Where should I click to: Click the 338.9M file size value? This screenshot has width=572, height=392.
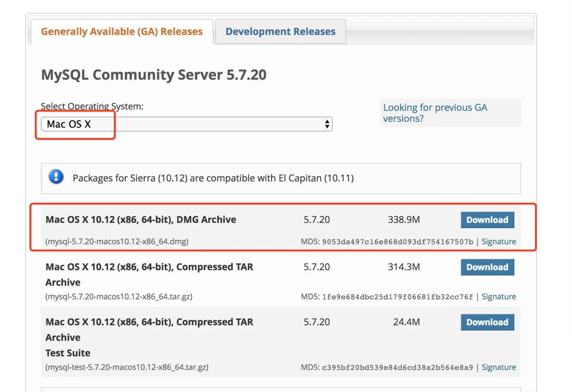pyautogui.click(x=404, y=220)
